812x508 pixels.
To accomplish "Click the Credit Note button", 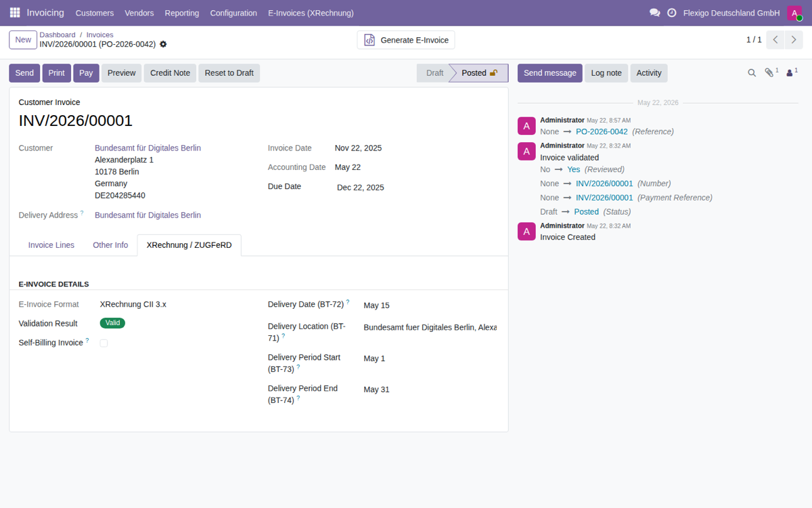I will point(170,73).
